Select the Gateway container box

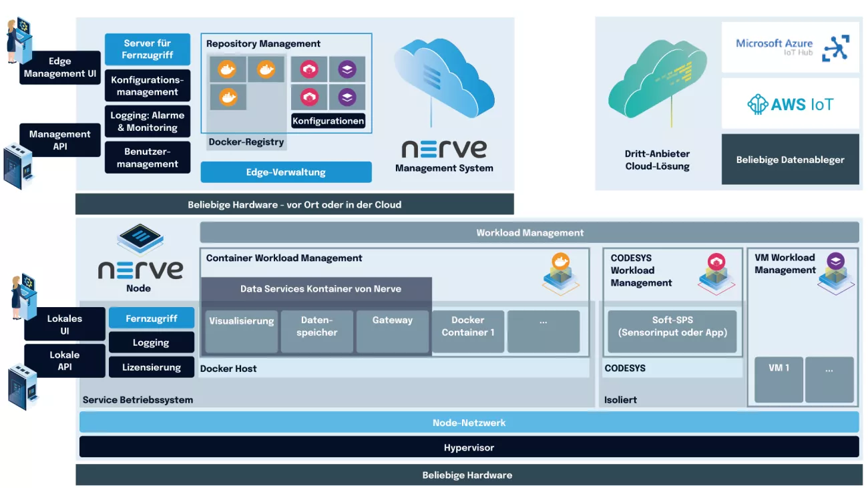(x=393, y=331)
